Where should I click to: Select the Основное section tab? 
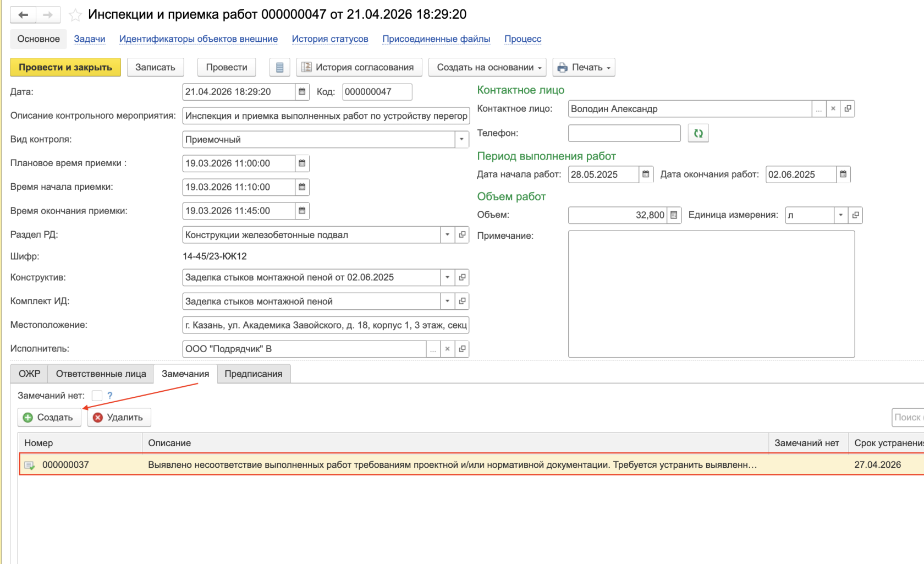point(38,39)
